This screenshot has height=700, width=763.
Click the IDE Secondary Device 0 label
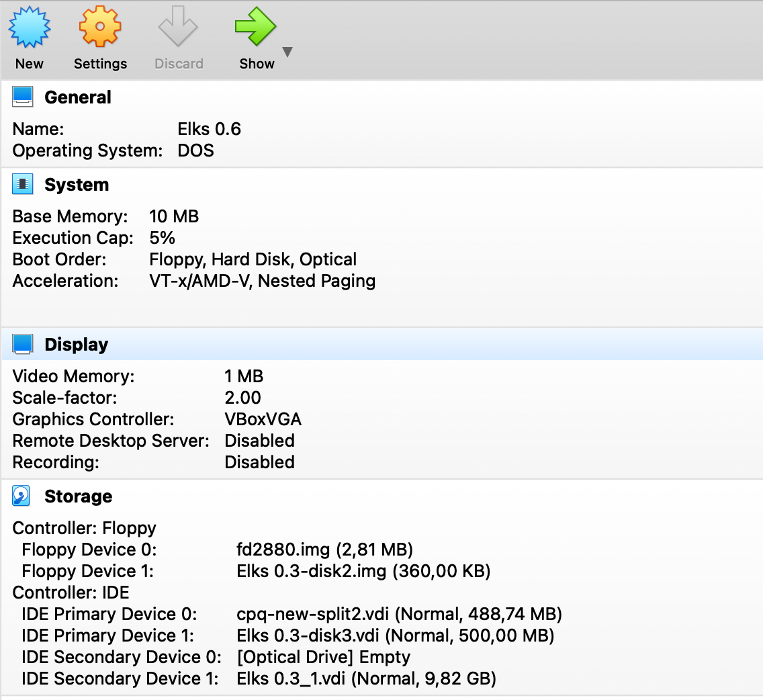(x=121, y=657)
